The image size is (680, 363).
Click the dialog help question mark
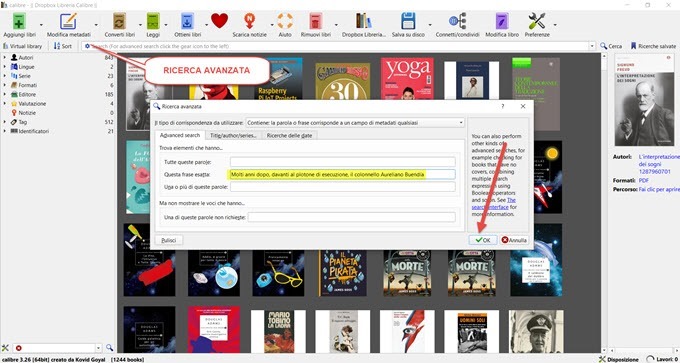(x=503, y=106)
